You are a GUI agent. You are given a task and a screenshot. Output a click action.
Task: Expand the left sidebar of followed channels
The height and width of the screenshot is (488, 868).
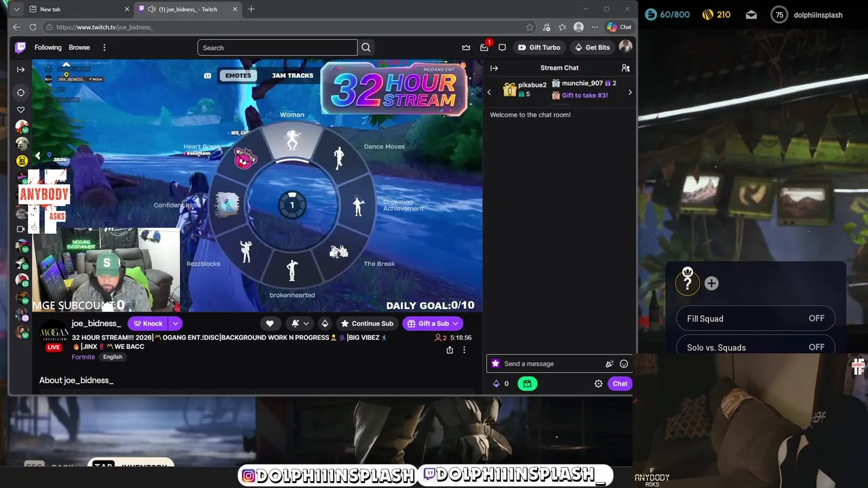[x=21, y=69]
